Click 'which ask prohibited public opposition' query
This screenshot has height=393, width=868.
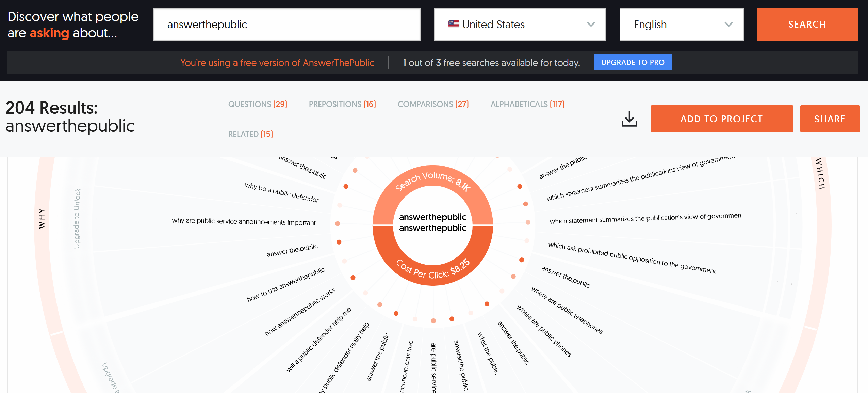[632, 258]
